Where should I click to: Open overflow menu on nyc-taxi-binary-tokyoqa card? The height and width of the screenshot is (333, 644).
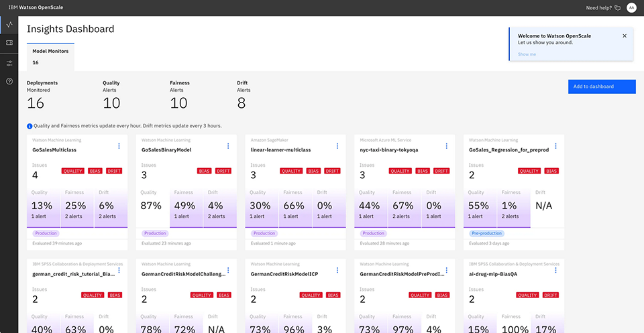coord(447,146)
